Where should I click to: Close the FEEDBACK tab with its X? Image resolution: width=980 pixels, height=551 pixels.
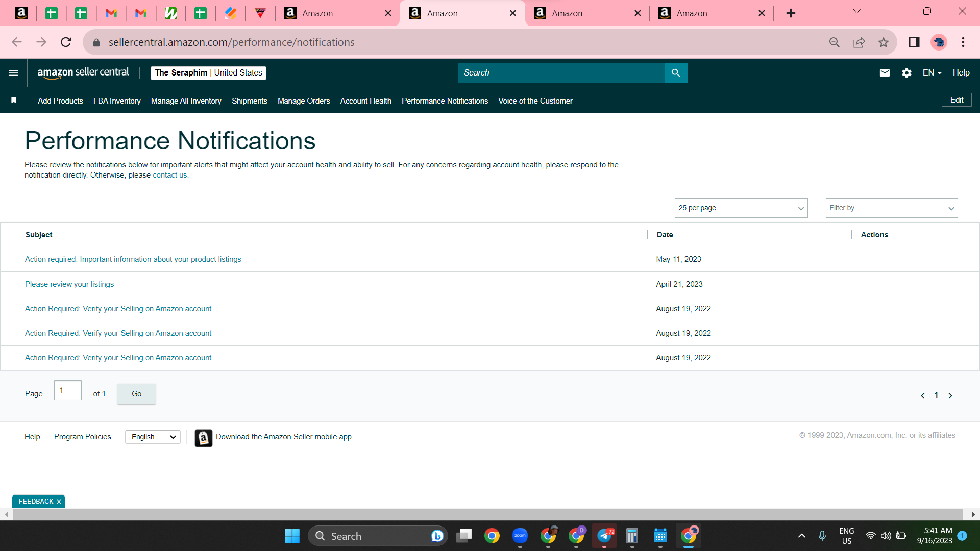point(59,502)
